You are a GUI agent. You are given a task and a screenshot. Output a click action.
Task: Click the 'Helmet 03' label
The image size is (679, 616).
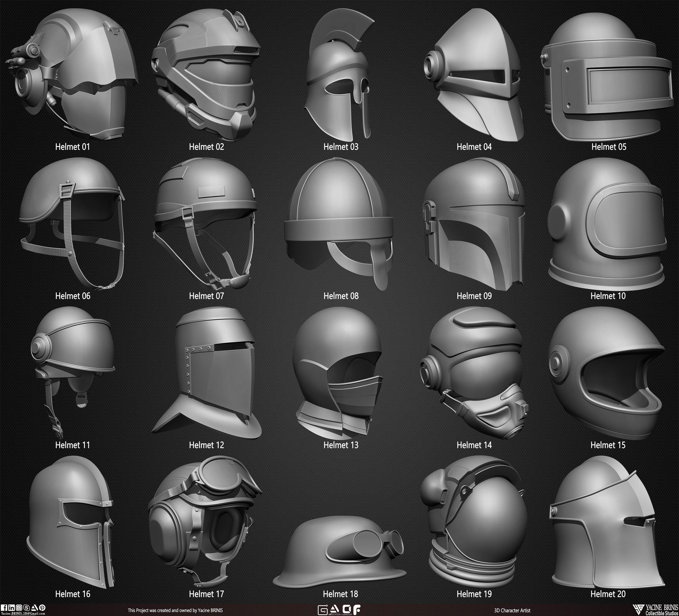[341, 146]
